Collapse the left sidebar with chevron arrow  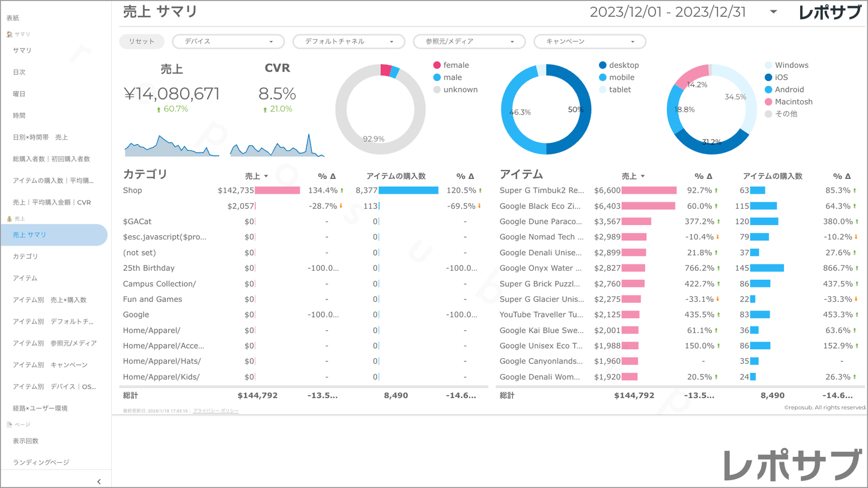(99, 481)
